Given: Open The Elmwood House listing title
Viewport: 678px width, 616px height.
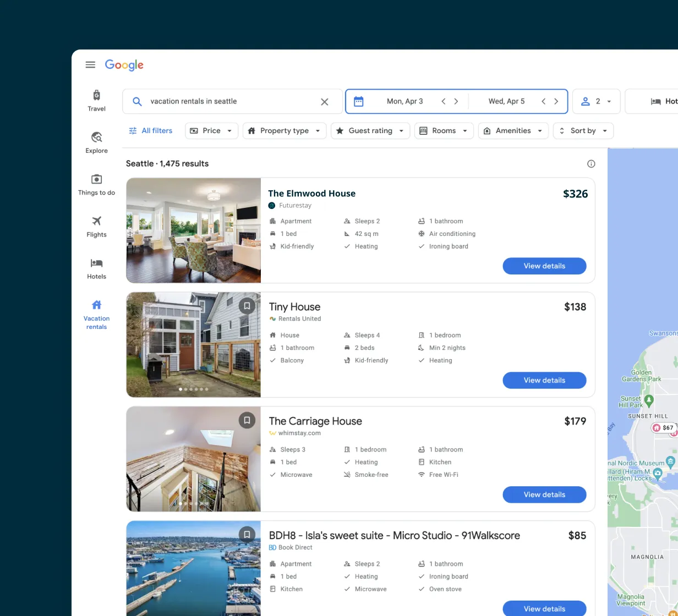Looking at the screenshot, I should [312, 194].
